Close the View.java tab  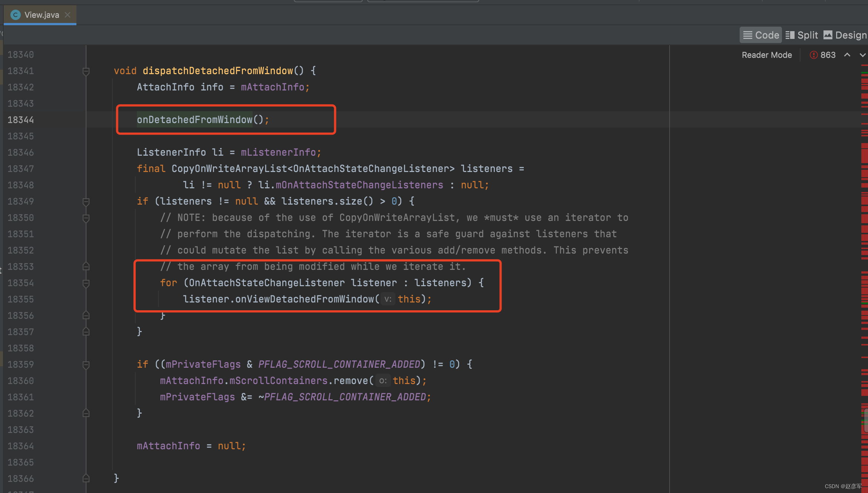(x=68, y=15)
